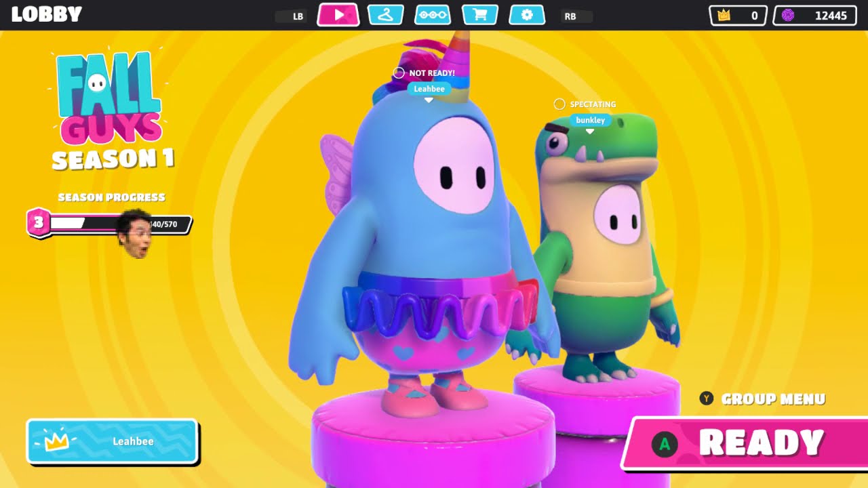The height and width of the screenshot is (488, 868).
Task: Click the crown icon on the Leahbee nameplate
Action: pos(56,441)
